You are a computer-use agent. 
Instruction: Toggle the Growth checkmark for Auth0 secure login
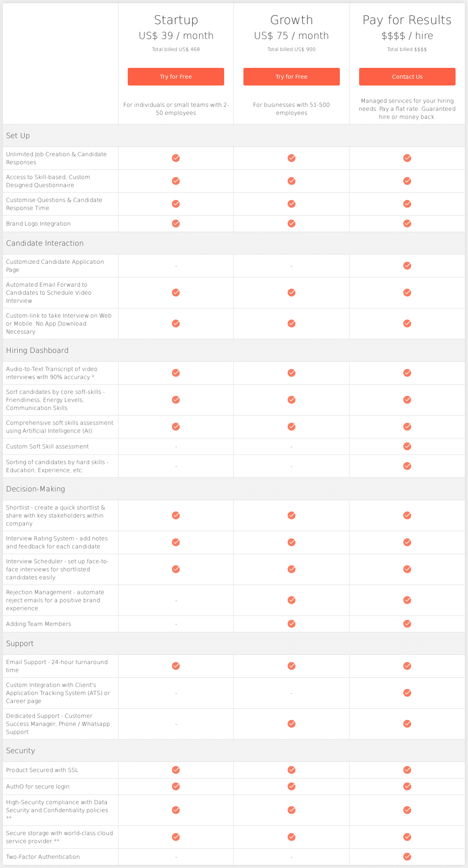pyautogui.click(x=291, y=786)
